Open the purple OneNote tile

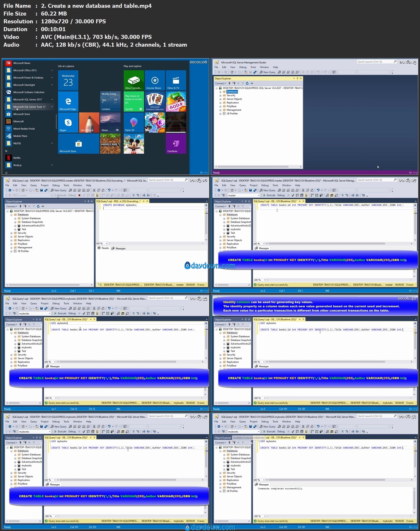coord(176,143)
